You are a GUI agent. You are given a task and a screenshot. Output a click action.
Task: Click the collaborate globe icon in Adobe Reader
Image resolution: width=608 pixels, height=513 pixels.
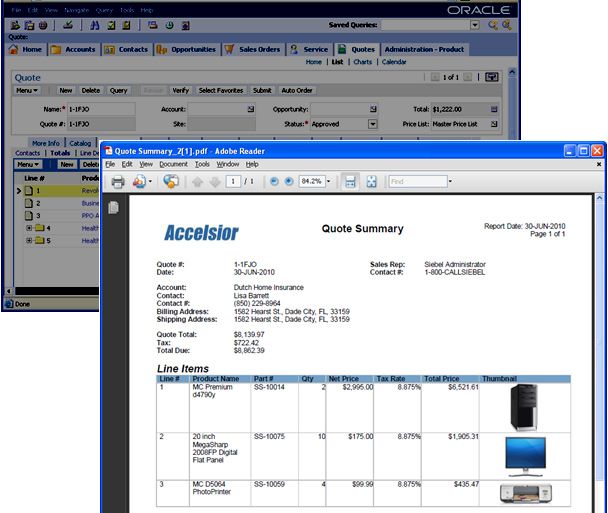pyautogui.click(x=171, y=181)
